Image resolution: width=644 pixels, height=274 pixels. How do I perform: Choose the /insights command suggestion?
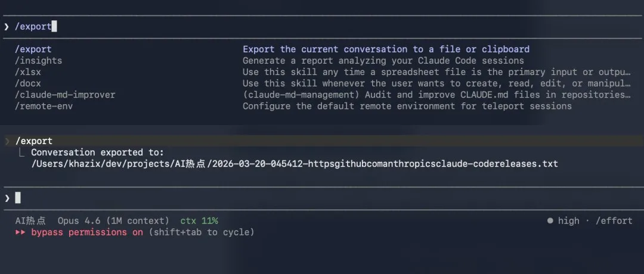click(x=38, y=61)
